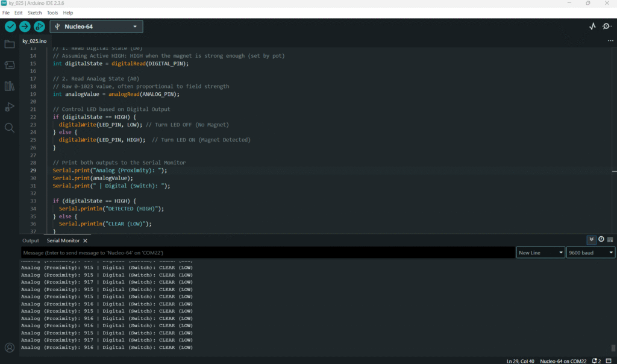Open the Library Manager sidebar icon
This screenshot has width=617, height=364.
click(10, 86)
